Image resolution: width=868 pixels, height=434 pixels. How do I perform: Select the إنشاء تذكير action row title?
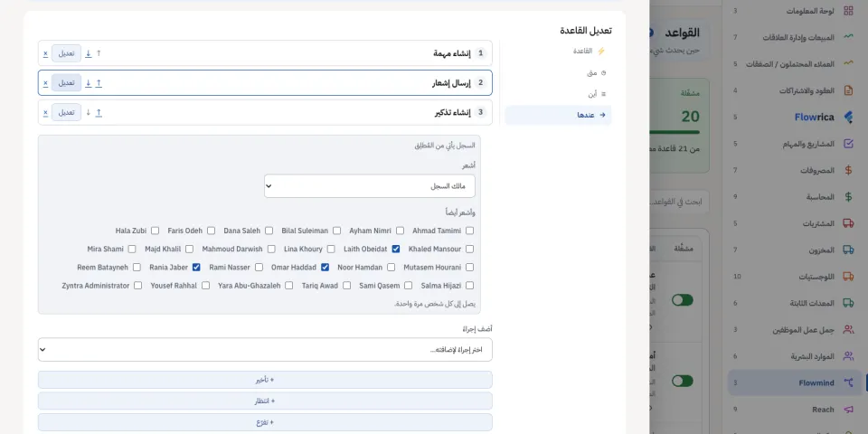click(x=452, y=112)
